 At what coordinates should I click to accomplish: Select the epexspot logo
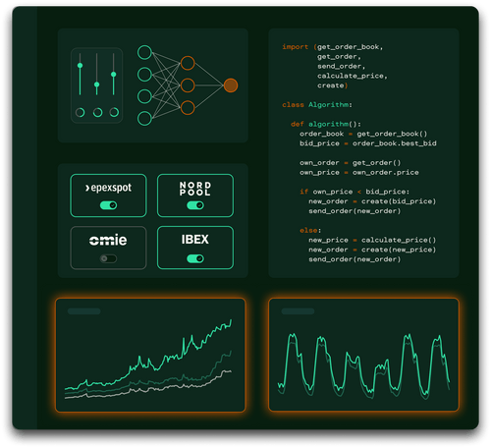pos(108,188)
